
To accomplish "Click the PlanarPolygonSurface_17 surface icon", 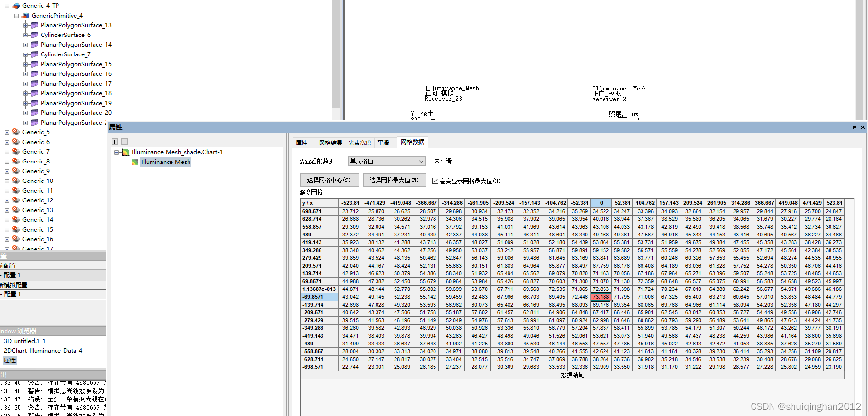I will click(x=35, y=84).
